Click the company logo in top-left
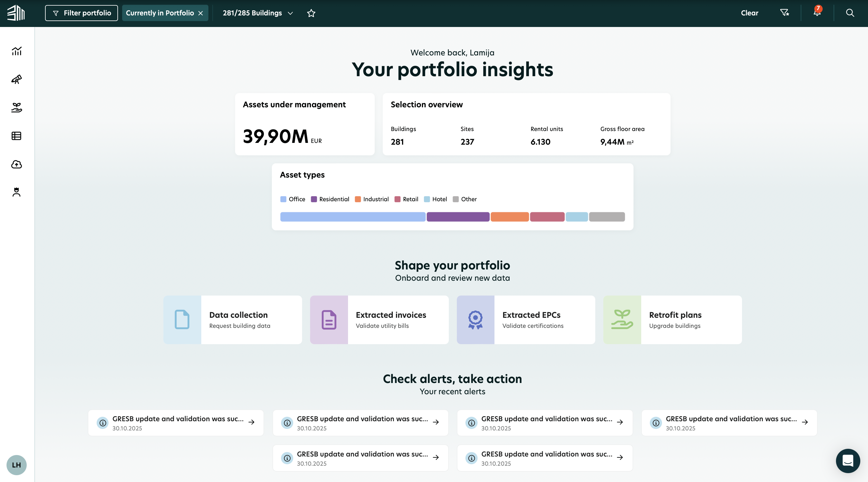This screenshot has width=868, height=482. click(16, 13)
